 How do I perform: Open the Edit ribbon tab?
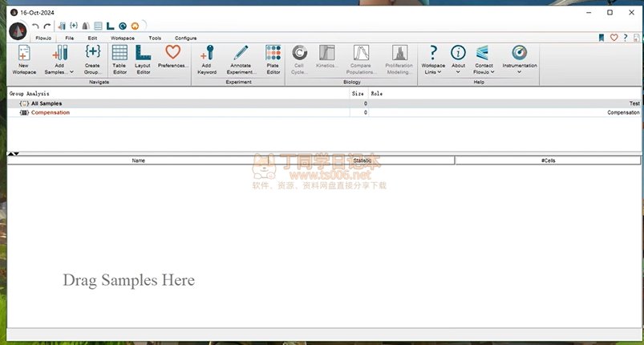click(x=92, y=38)
